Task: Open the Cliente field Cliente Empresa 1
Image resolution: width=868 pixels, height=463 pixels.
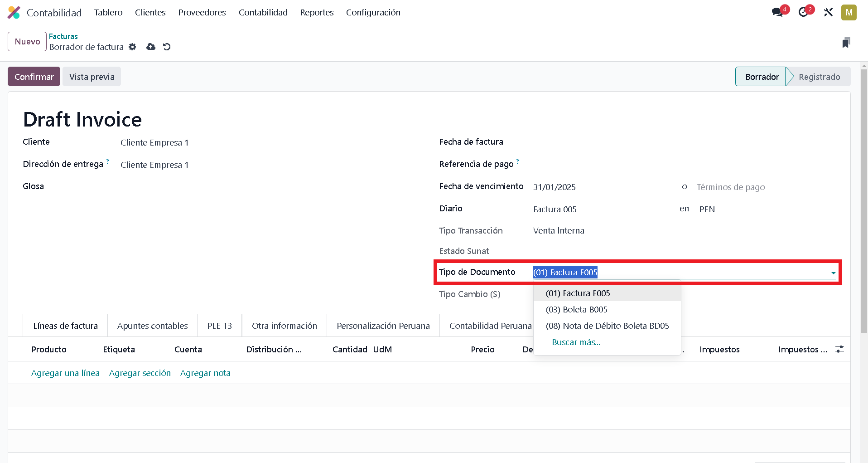Action: [x=154, y=143]
